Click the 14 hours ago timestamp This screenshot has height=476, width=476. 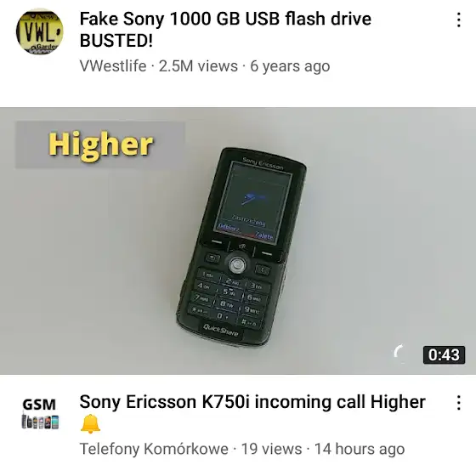click(x=360, y=449)
